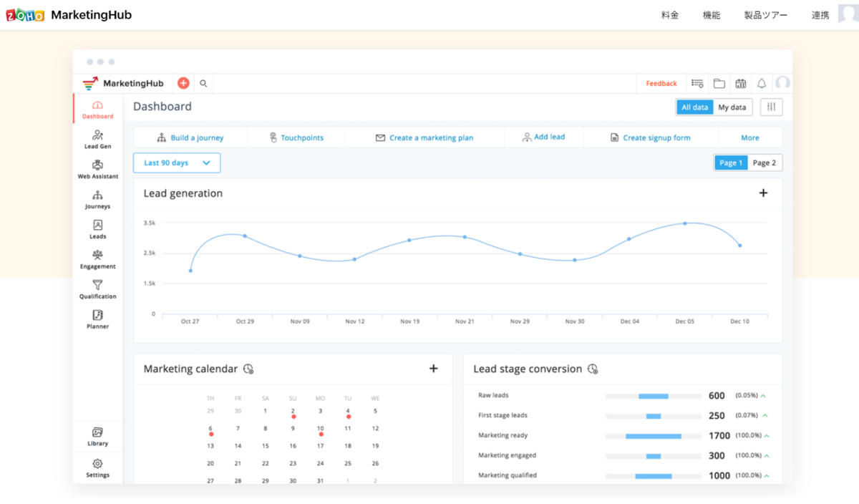Click Create a marketing plan
Viewport: 859px width, 504px height.
click(x=424, y=137)
